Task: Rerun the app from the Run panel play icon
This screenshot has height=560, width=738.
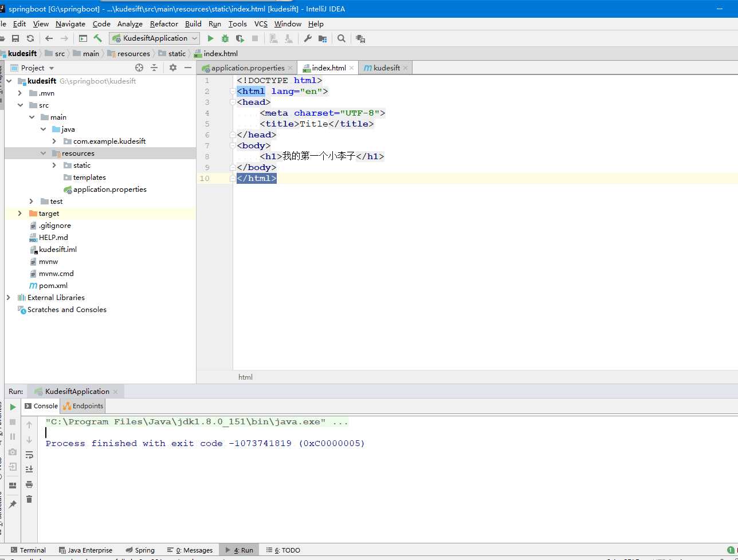Action: click(x=13, y=407)
